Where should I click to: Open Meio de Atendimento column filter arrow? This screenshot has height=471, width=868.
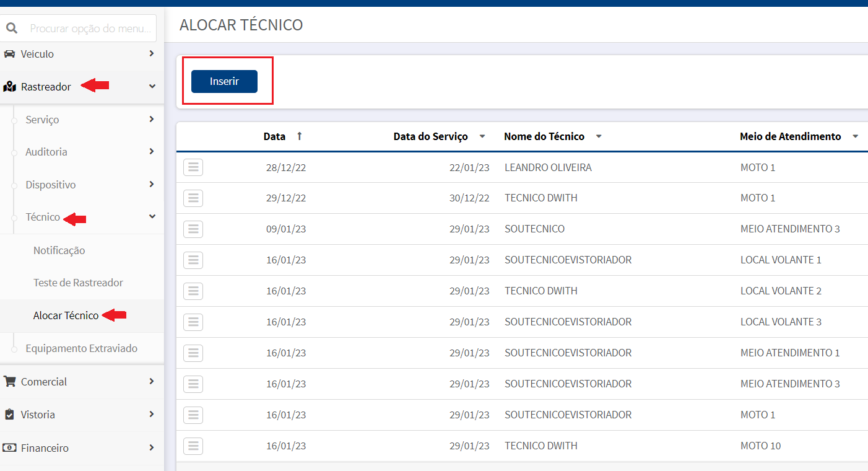[856, 137]
